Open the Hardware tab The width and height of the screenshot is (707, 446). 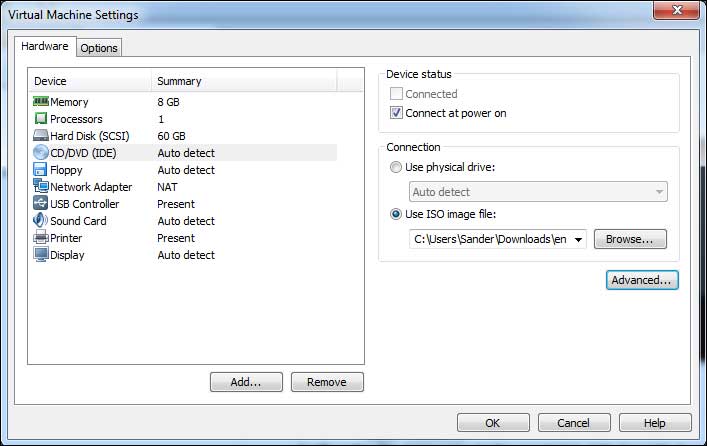(x=45, y=46)
